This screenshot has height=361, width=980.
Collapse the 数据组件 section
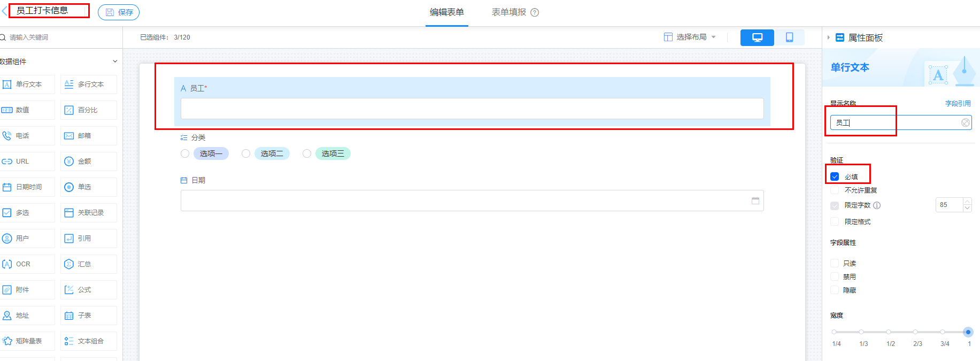(x=115, y=62)
